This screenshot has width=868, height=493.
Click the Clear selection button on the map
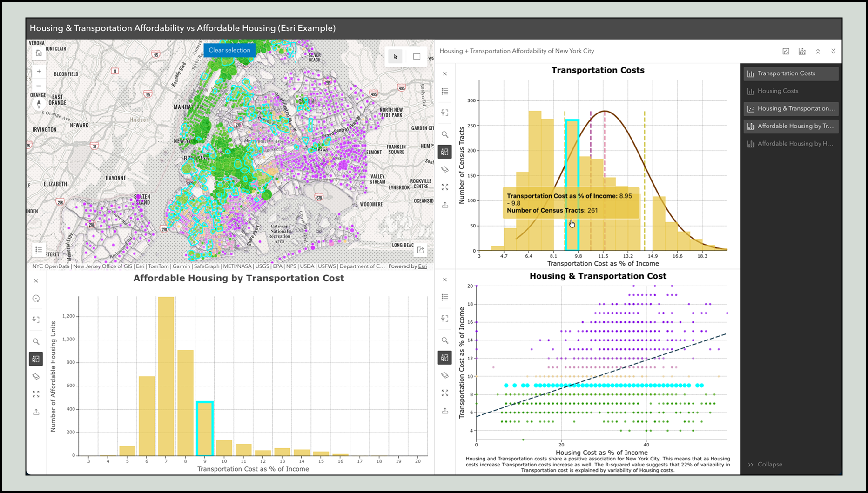coord(229,50)
